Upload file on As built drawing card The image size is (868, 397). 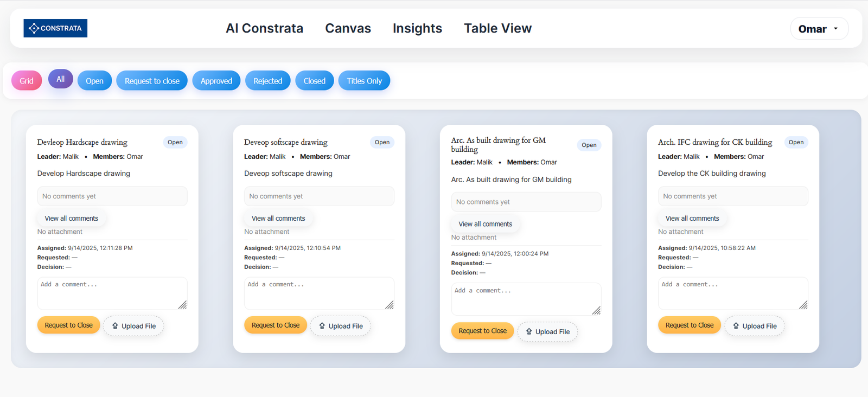click(x=547, y=331)
